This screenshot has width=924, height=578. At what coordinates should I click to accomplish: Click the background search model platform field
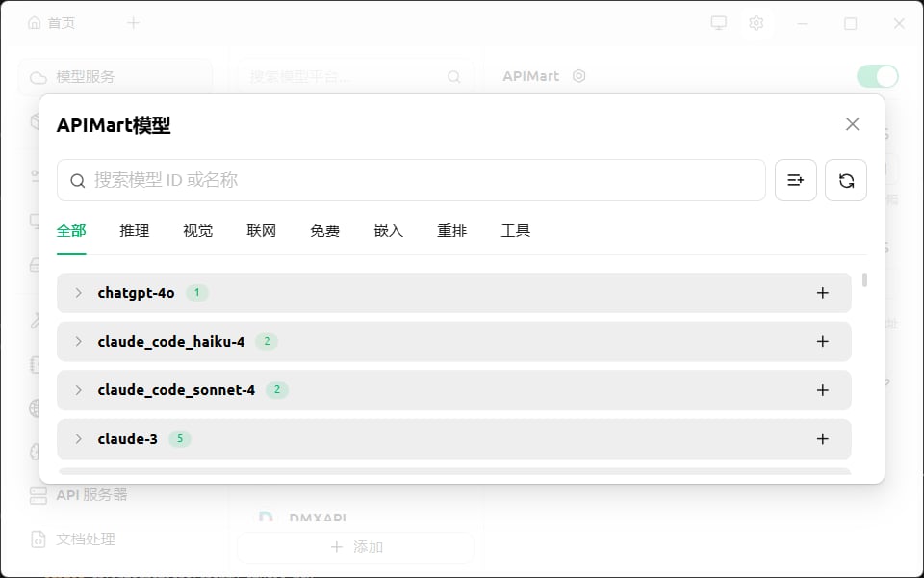(356, 77)
